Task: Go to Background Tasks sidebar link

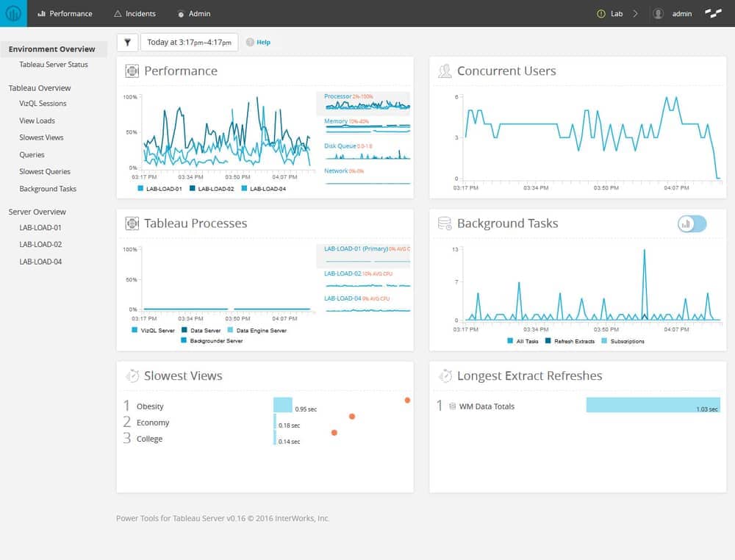Action: [48, 189]
